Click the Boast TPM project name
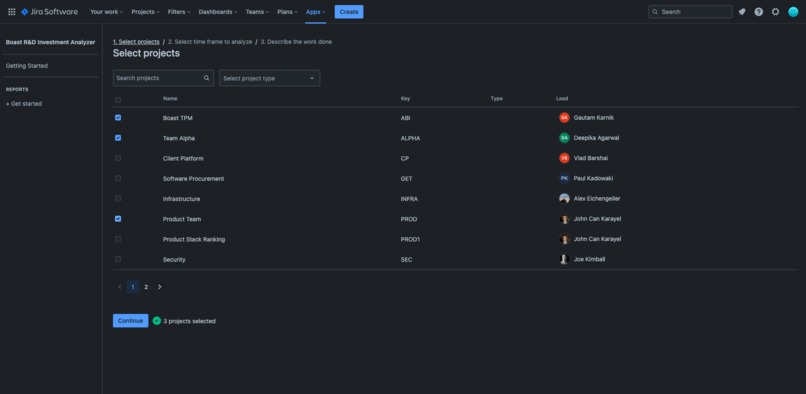This screenshot has width=806, height=394. point(178,118)
